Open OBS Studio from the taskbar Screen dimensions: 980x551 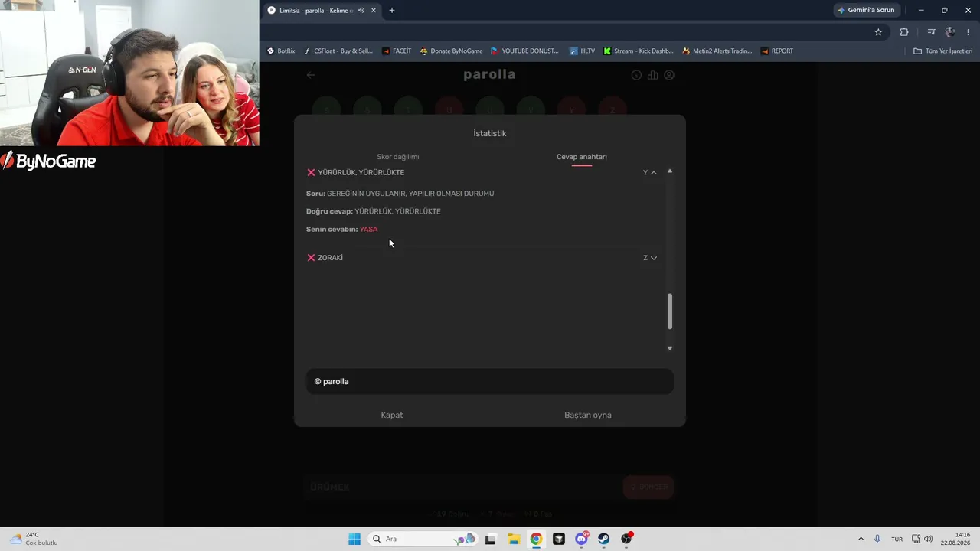(x=627, y=539)
